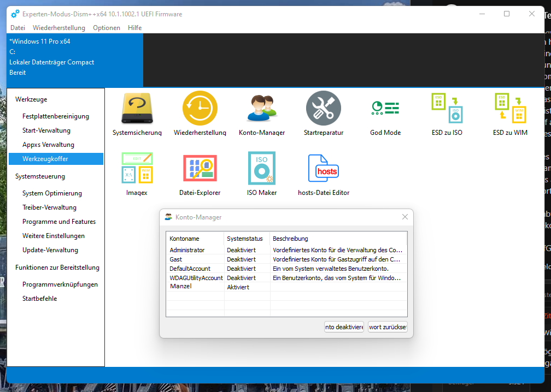Click the Beschreibung column header

(338, 239)
